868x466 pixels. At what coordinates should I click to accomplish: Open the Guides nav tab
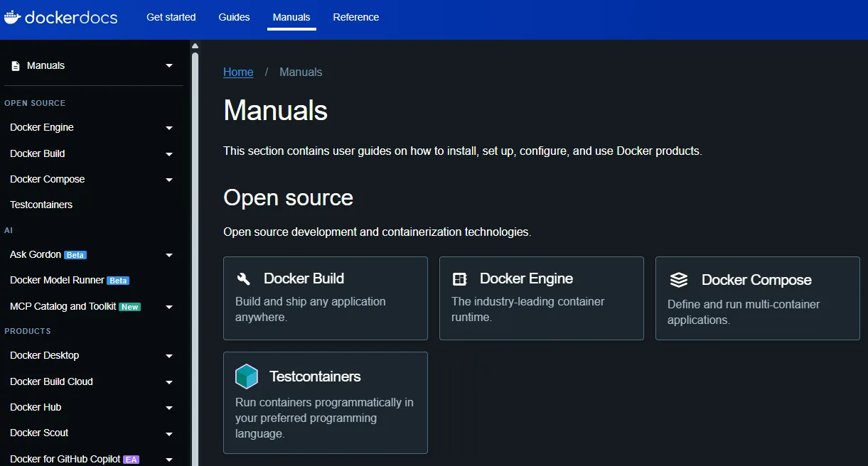tap(234, 17)
